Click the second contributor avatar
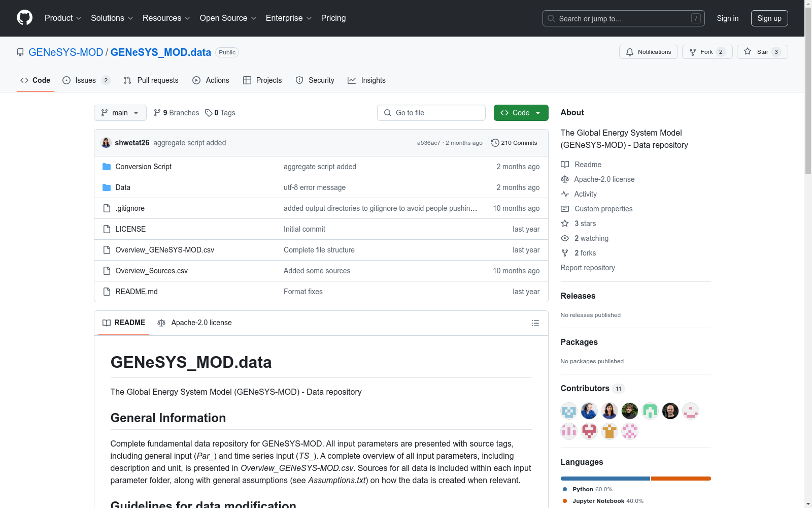 click(x=589, y=411)
